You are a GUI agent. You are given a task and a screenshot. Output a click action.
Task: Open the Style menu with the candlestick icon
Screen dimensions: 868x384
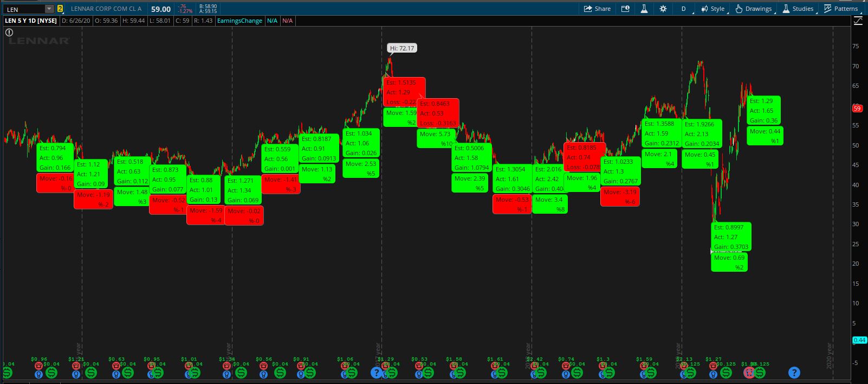[x=712, y=9]
